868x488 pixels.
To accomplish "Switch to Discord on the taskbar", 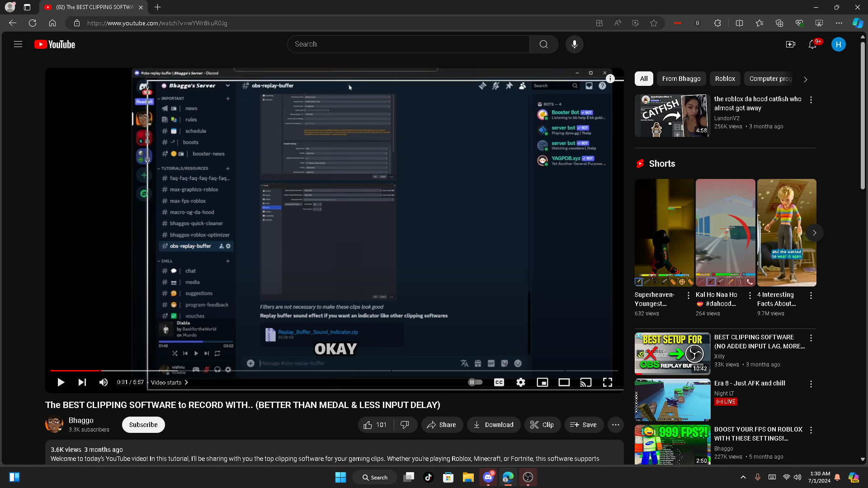I will [x=488, y=477].
